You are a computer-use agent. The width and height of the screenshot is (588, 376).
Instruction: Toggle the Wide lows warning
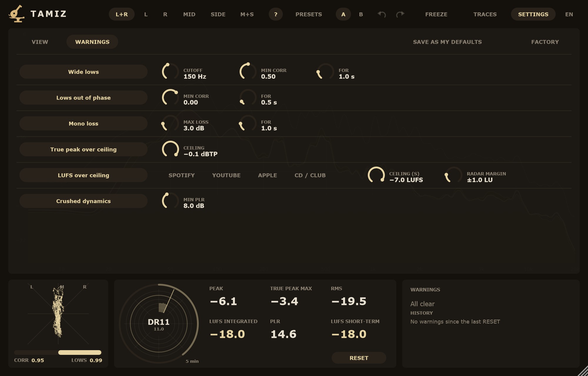[x=83, y=72]
